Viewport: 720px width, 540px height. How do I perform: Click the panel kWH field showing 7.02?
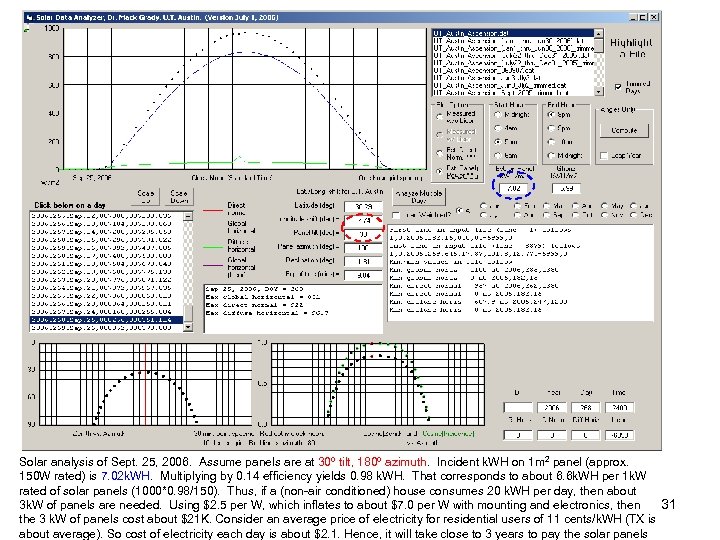click(514, 188)
